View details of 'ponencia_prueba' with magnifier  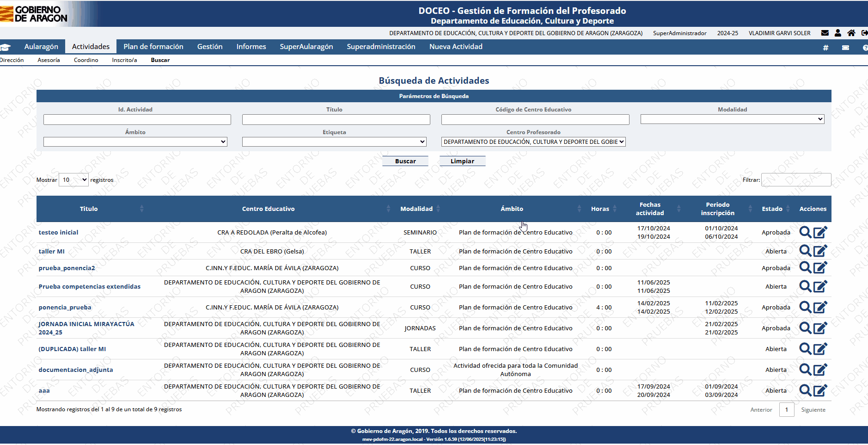tap(805, 307)
